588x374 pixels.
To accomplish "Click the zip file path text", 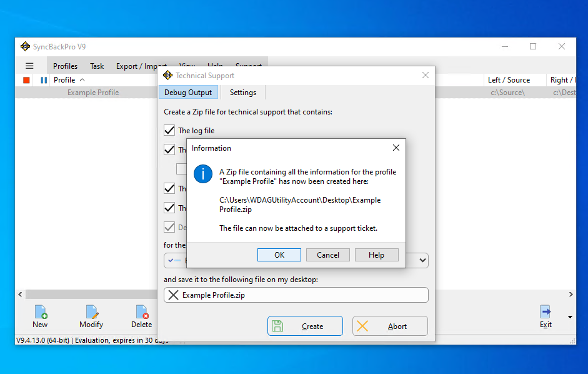I will point(300,205).
